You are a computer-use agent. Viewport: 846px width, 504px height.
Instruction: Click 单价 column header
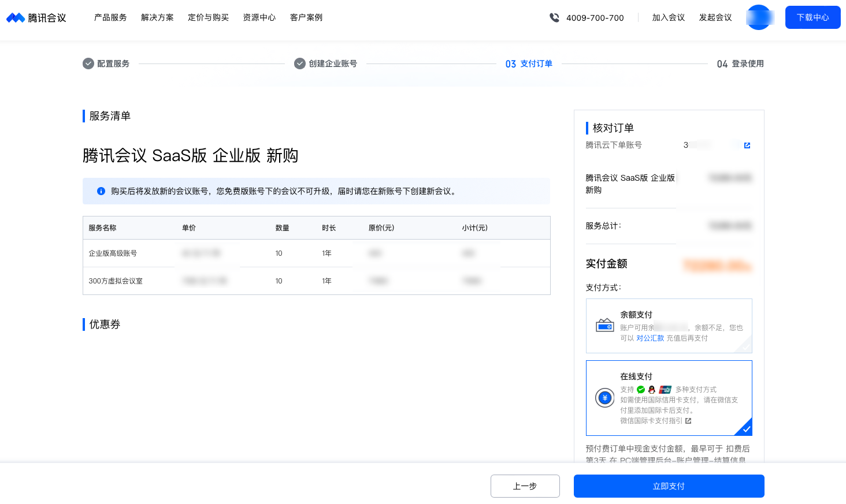(x=189, y=228)
